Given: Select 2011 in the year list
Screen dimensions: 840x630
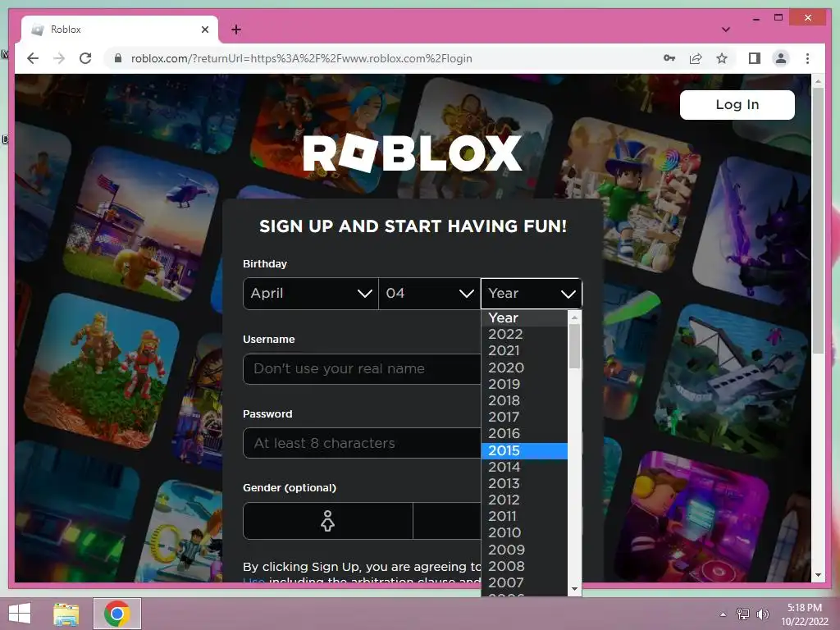Looking at the screenshot, I should 524,517.
